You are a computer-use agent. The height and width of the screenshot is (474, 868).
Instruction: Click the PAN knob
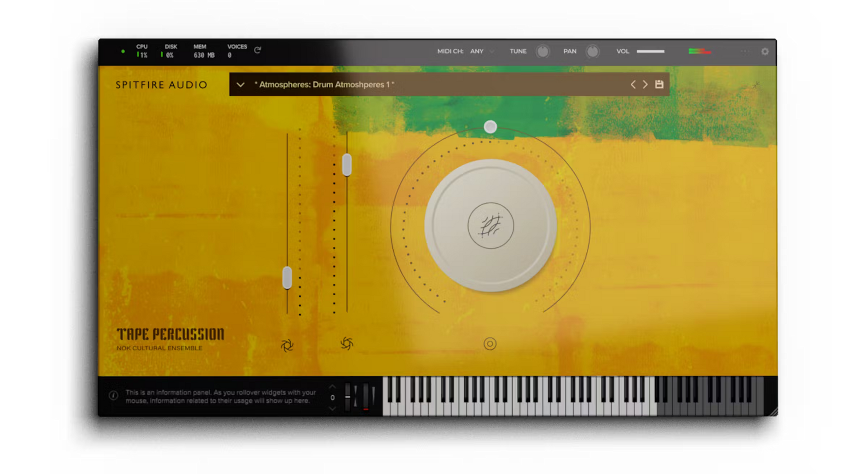coord(592,52)
